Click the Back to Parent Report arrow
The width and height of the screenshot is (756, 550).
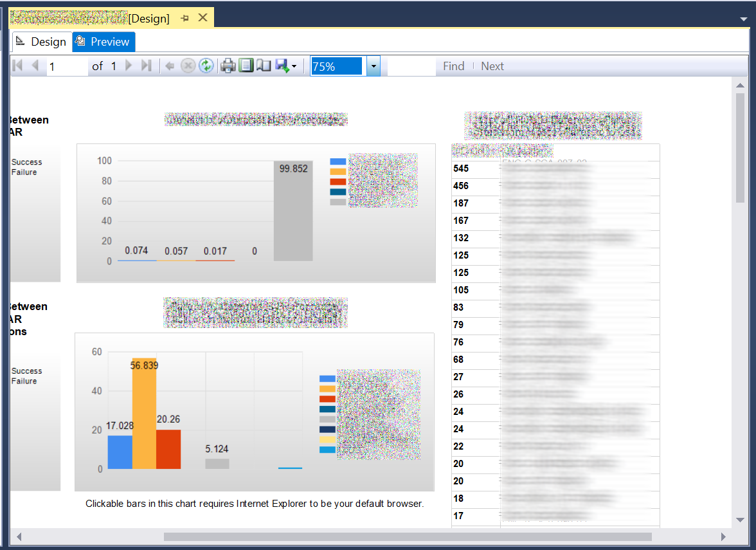pyautogui.click(x=169, y=66)
